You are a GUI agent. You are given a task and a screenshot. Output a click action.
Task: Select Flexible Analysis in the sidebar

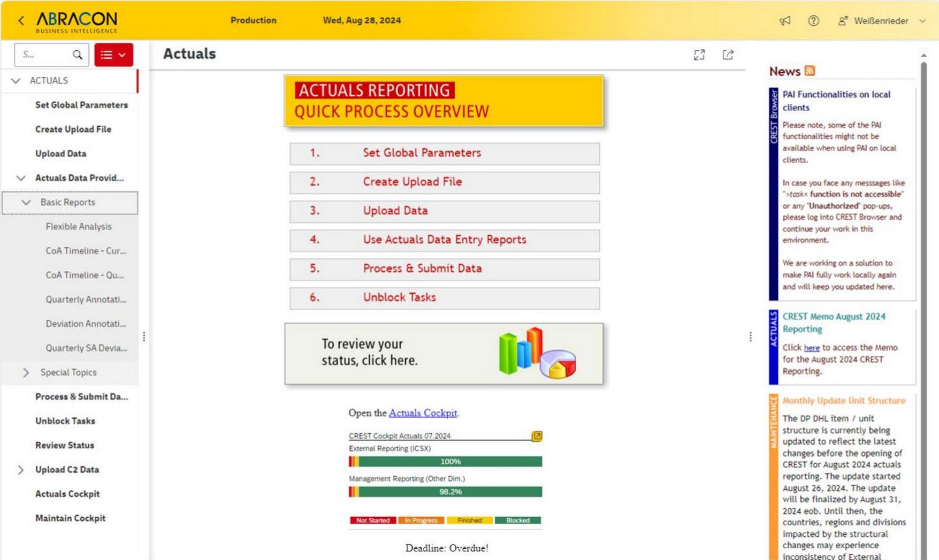pyautogui.click(x=79, y=226)
